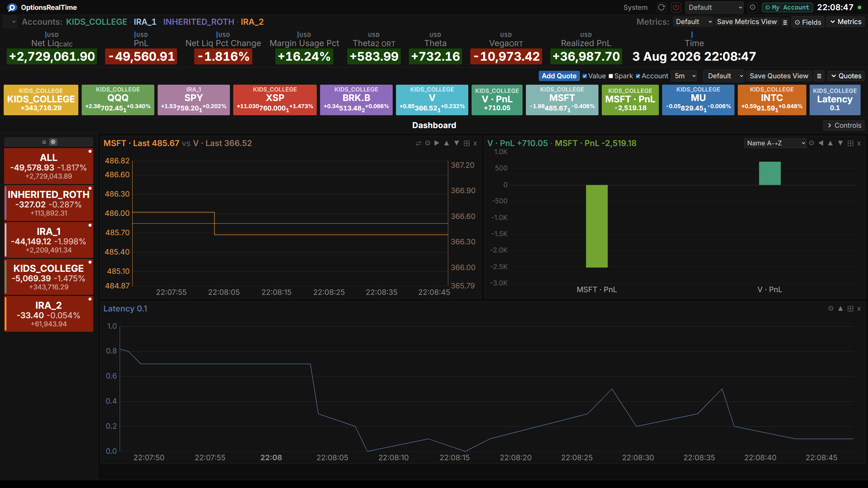This screenshot has height=488, width=868.
Task: Select IRA_2 in Accounts header
Action: click(252, 22)
